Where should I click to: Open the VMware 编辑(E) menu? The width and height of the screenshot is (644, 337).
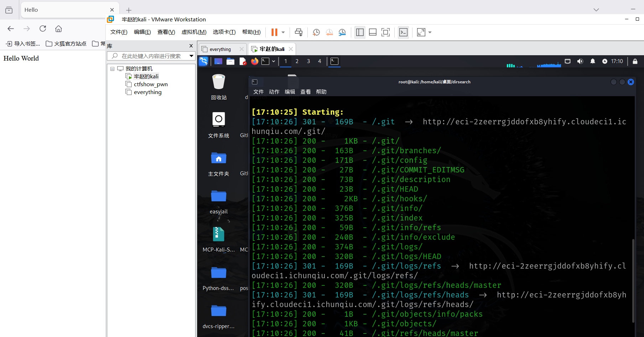[x=142, y=32]
